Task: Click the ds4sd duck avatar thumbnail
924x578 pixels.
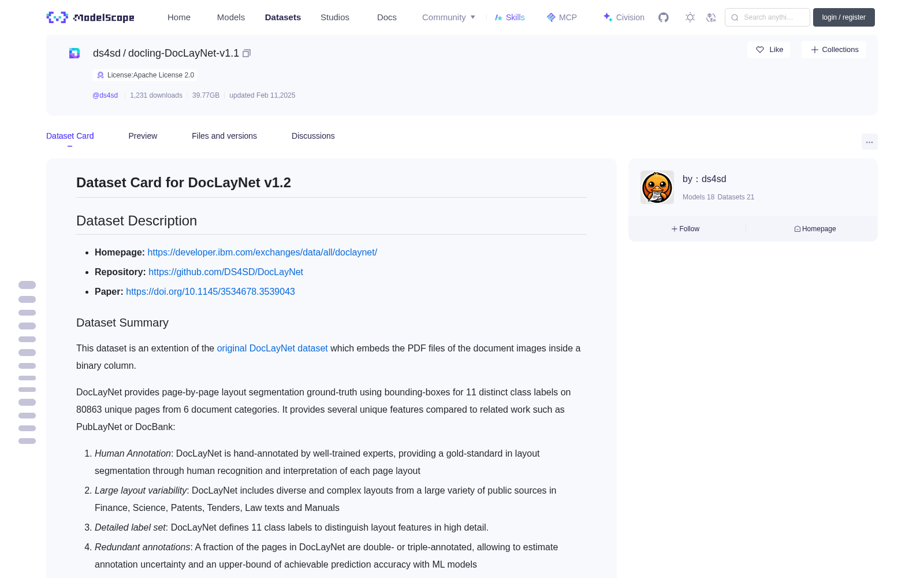Action: [657, 187]
